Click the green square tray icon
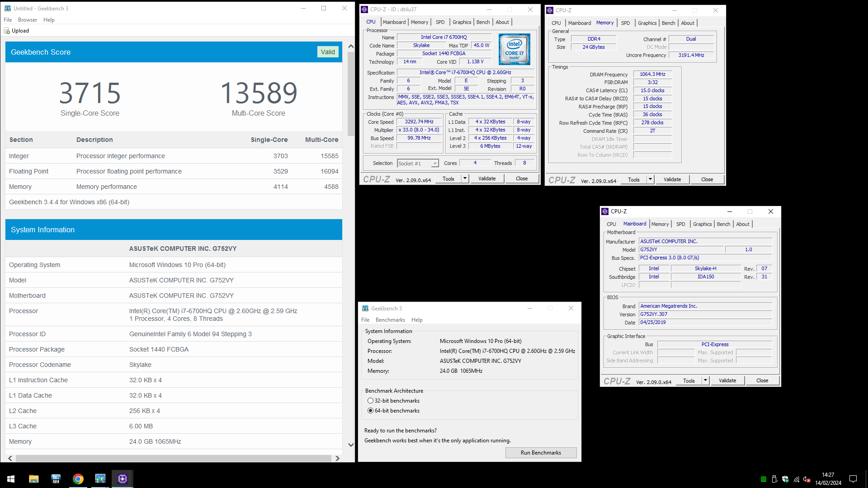Viewport: 868px width, 488px height. click(x=764, y=479)
